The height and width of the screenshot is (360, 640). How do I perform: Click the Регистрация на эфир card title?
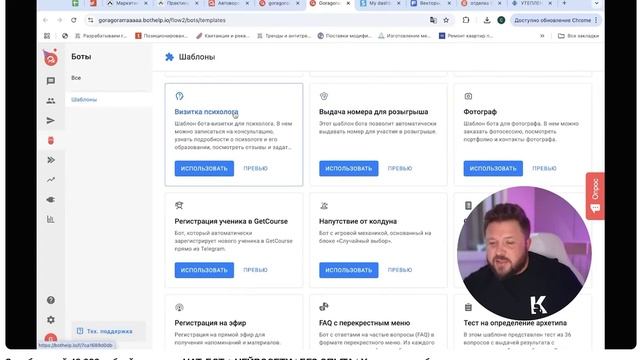(210, 323)
